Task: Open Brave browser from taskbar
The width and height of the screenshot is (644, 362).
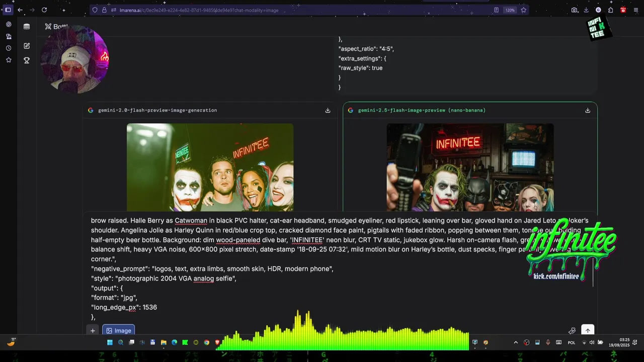Action: point(217,342)
